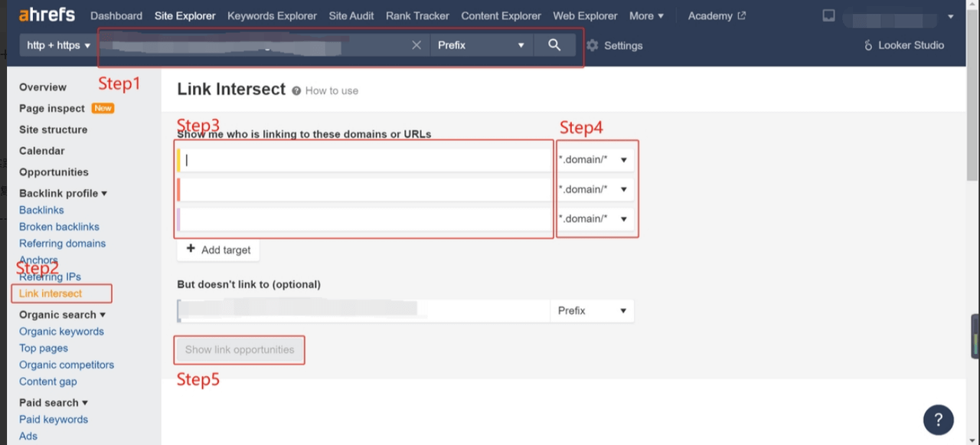Open Page inspect in sidebar
The height and width of the screenshot is (445, 980).
pyautogui.click(x=52, y=109)
